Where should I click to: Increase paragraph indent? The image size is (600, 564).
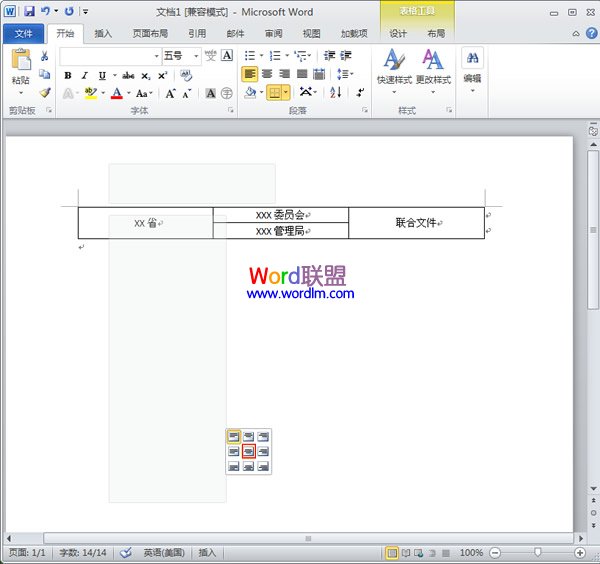tap(346, 56)
